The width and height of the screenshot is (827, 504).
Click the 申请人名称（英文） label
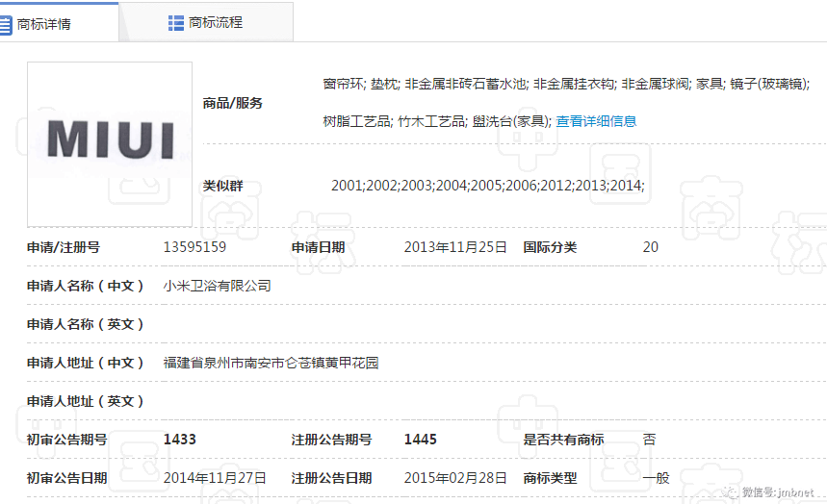tap(85, 324)
